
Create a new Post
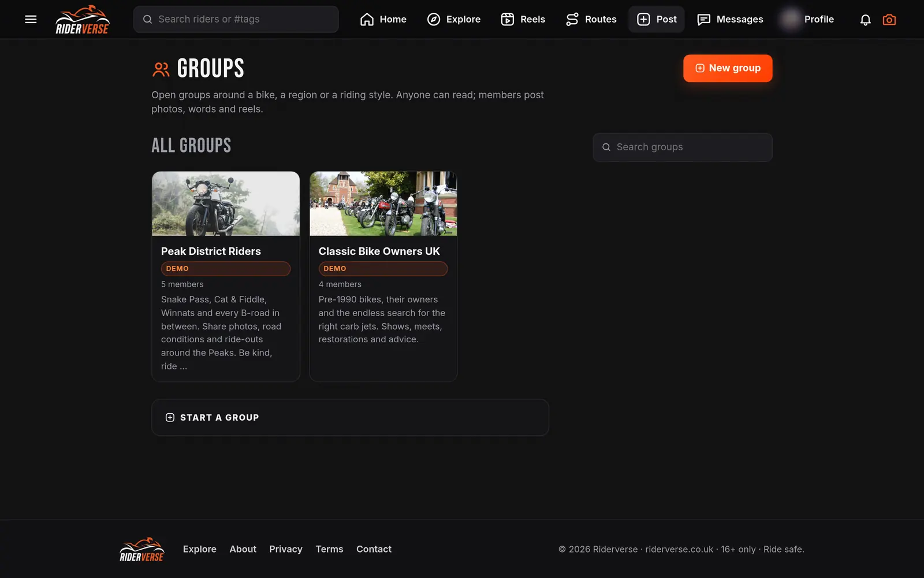click(x=657, y=19)
